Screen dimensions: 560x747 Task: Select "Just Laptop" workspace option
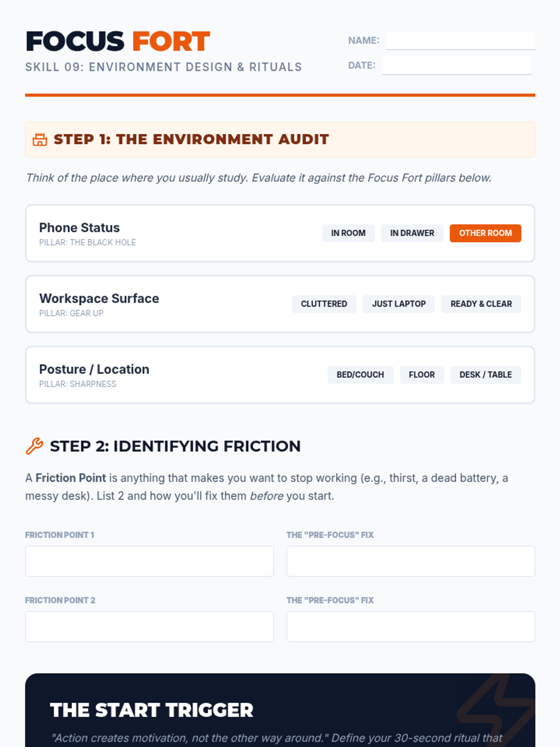[x=399, y=304]
